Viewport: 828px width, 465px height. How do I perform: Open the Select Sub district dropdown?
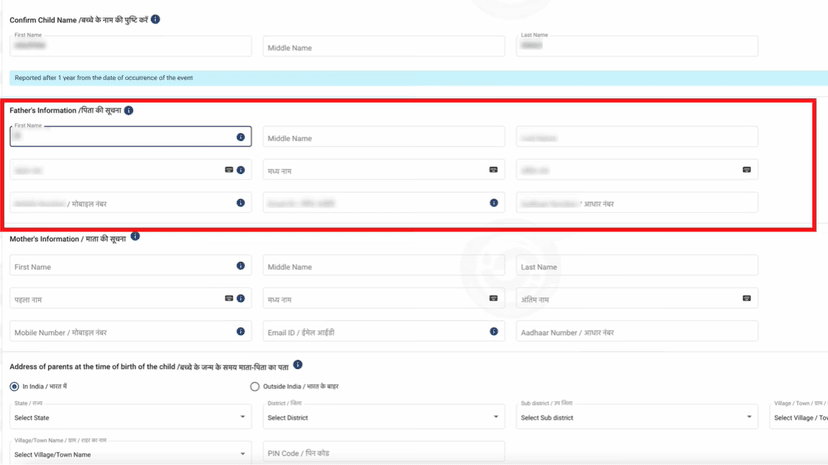click(x=636, y=417)
